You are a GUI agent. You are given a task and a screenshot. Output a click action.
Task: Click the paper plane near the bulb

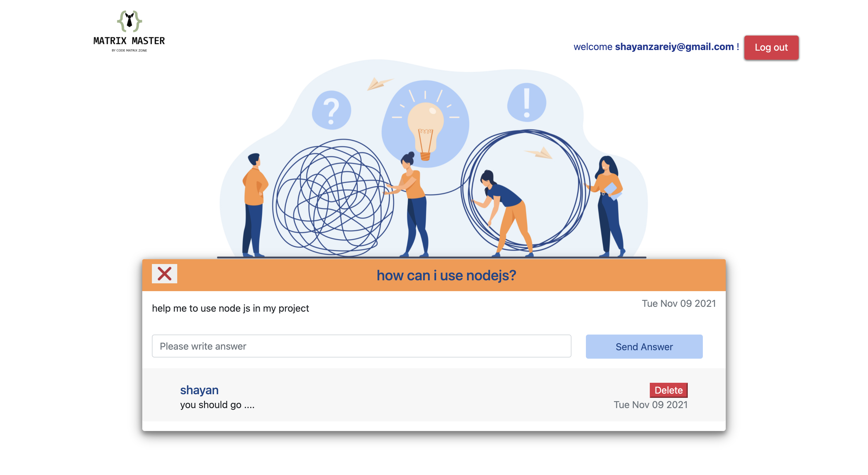coord(379,83)
